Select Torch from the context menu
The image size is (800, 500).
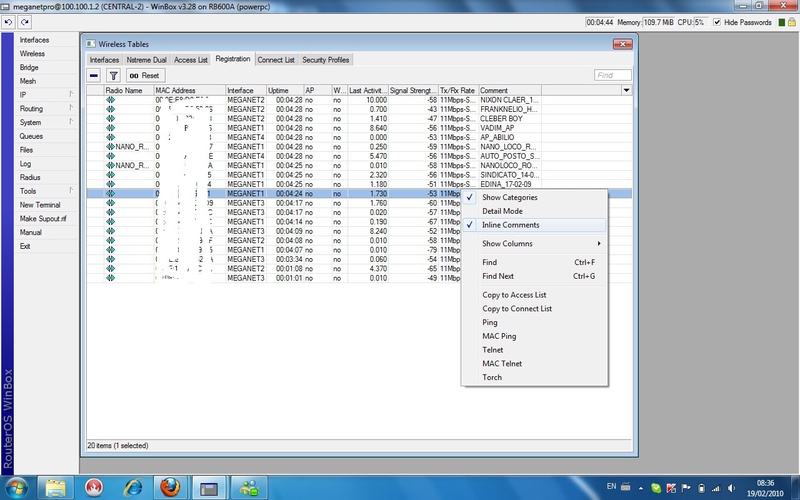tap(492, 377)
